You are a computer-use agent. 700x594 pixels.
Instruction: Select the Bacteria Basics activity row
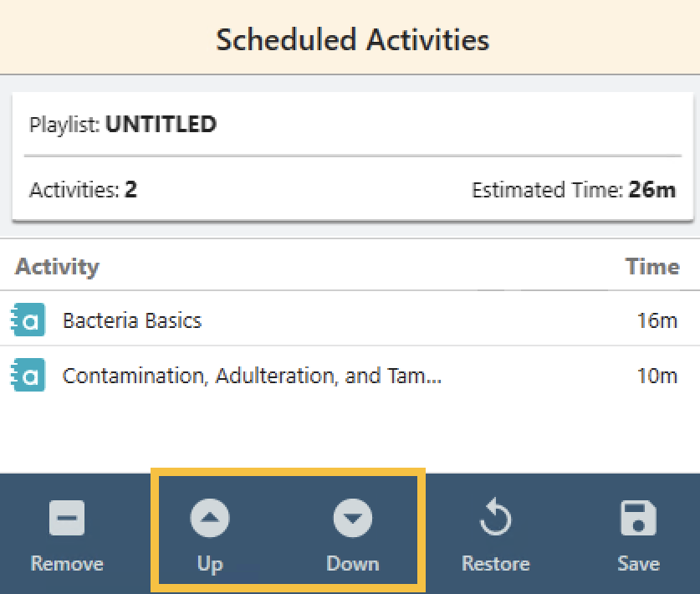coord(131,320)
